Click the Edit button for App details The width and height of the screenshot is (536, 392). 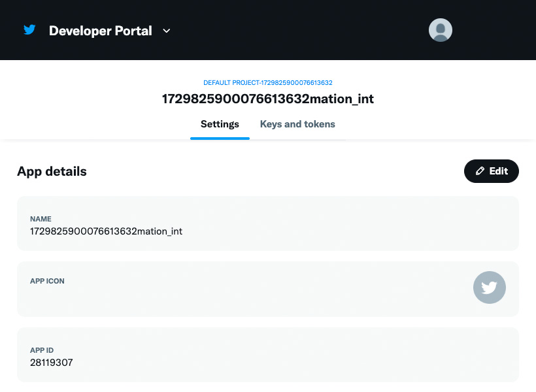coord(491,171)
